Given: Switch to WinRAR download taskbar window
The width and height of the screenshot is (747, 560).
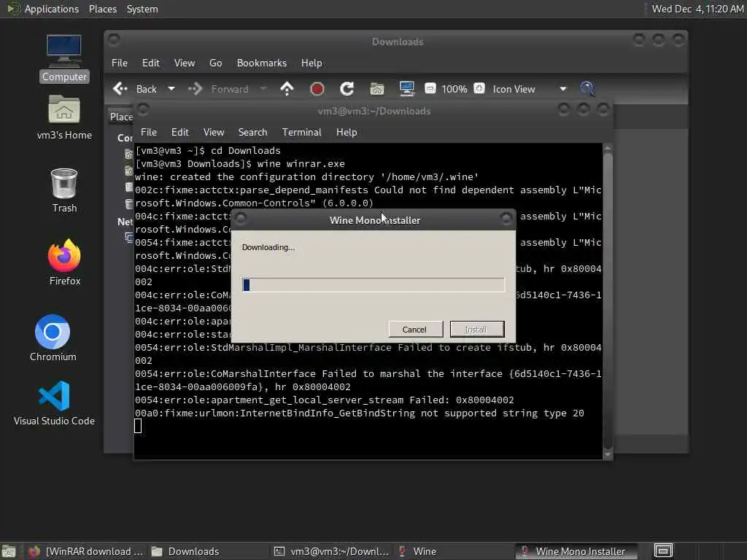Looking at the screenshot, I should pyautogui.click(x=86, y=551).
